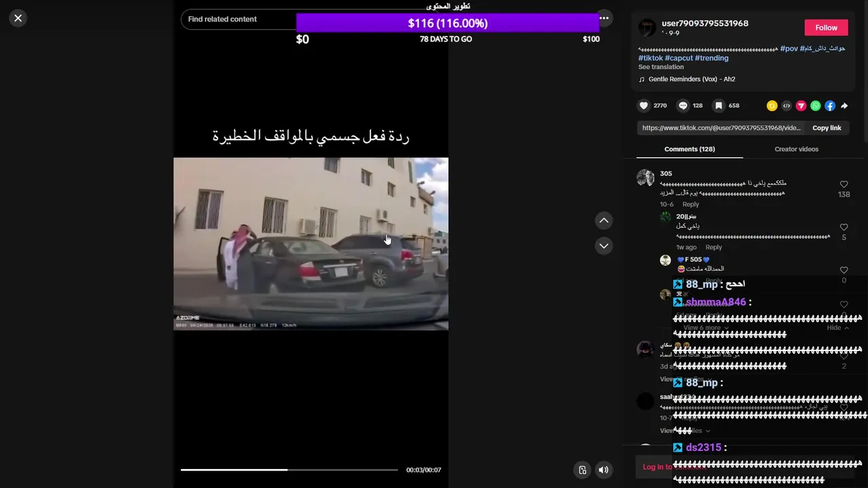
Task: Follow user79093795531968
Action: click(x=826, y=28)
